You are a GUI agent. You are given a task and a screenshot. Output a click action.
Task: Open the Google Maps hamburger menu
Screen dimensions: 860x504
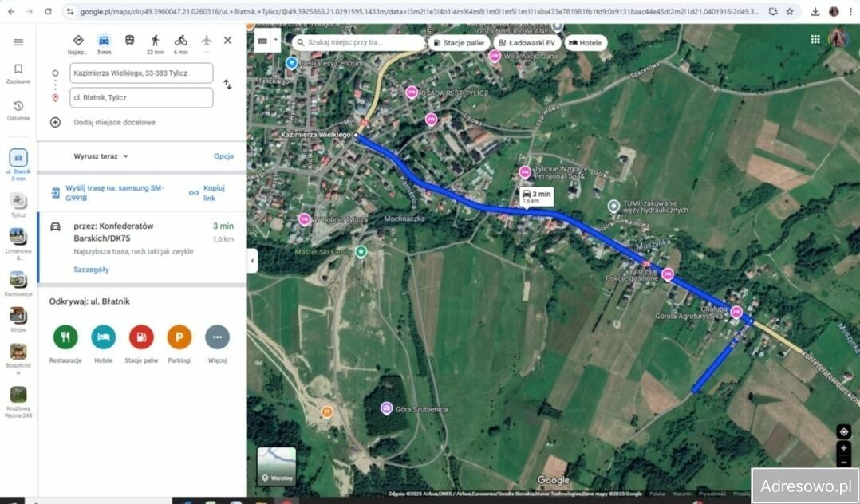(x=18, y=42)
